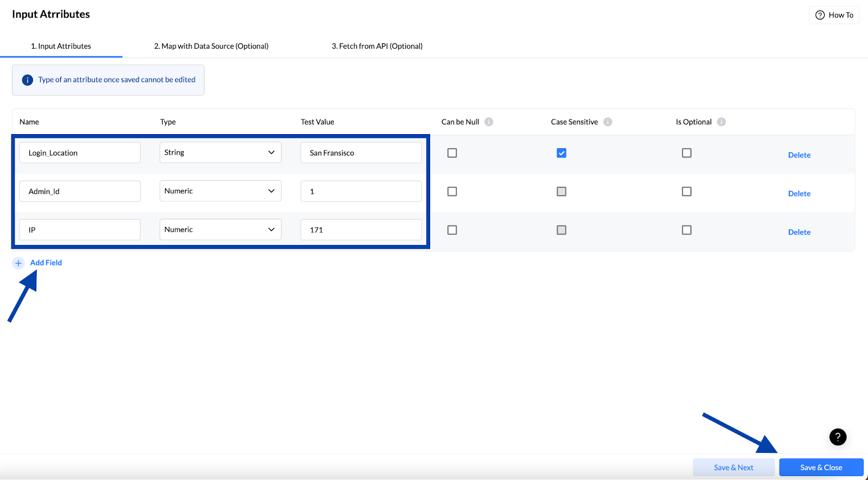Uncheck Case Sensitive for Login_Location
Image resolution: width=868 pixels, height=480 pixels.
pyautogui.click(x=561, y=153)
